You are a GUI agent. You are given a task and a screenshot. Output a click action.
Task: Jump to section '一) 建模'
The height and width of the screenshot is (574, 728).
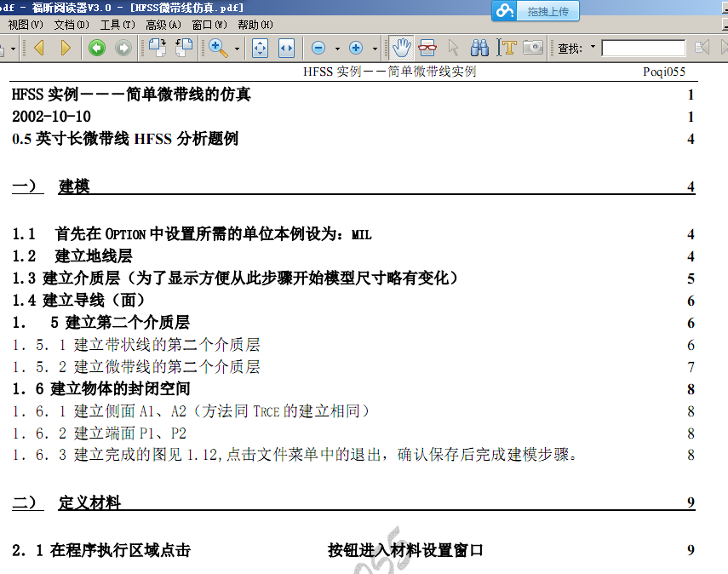click(51, 186)
